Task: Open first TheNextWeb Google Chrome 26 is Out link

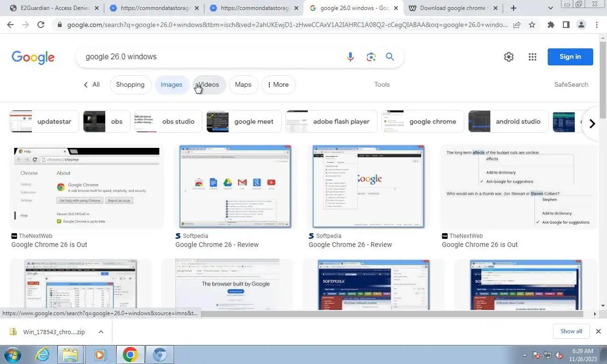Action: (49, 245)
